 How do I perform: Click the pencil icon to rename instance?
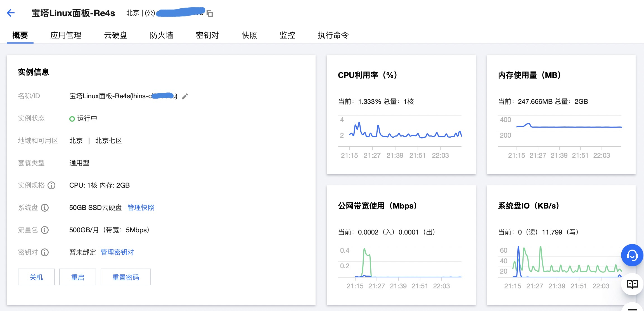click(x=185, y=96)
